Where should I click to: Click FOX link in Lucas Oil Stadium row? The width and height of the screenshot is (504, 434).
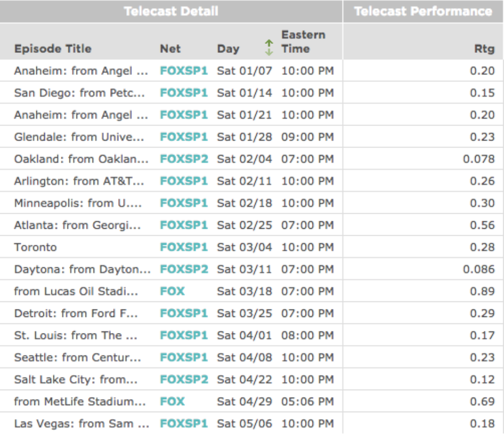tap(172, 291)
